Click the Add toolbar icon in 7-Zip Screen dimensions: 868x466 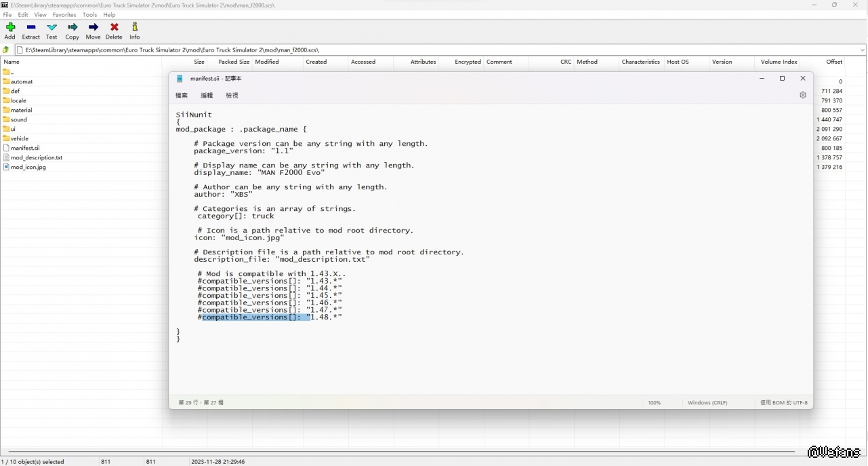[x=10, y=28]
